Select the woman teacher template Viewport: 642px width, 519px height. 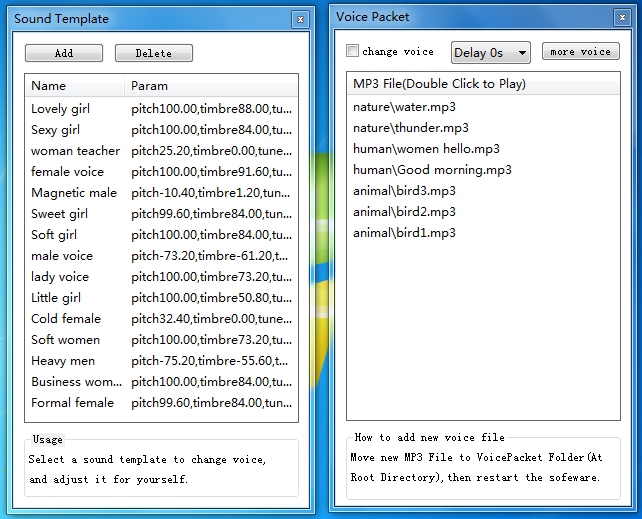[x=161, y=151]
